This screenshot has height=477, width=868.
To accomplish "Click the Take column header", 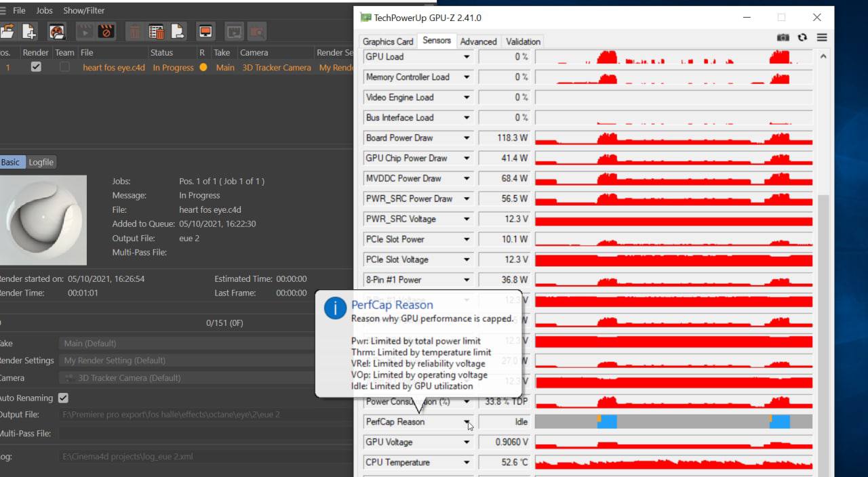I will 223,52.
